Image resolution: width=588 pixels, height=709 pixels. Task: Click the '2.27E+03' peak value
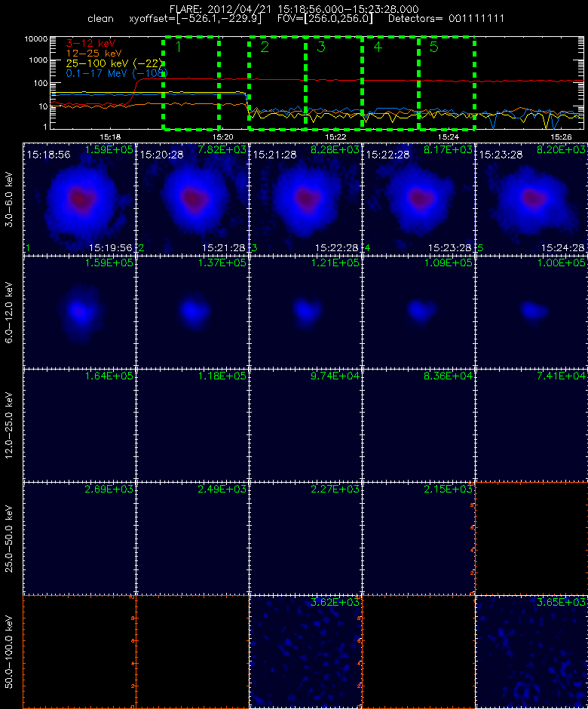335,489
